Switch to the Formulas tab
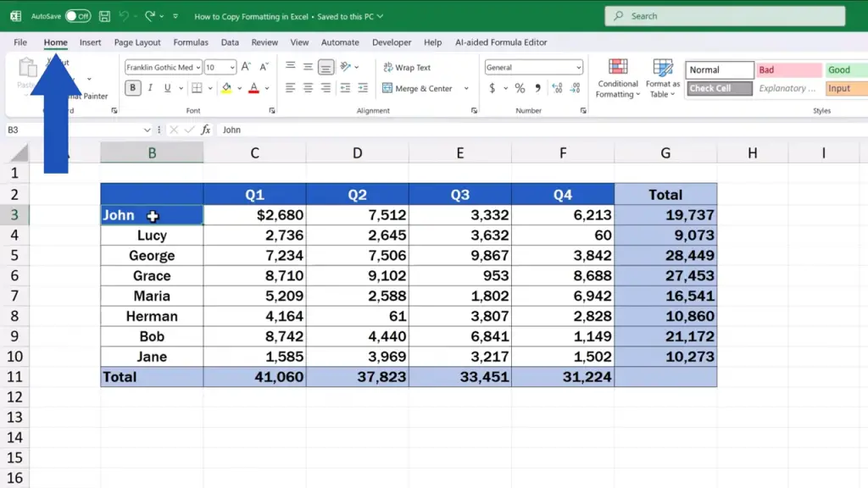The height and width of the screenshot is (488, 868). (191, 42)
